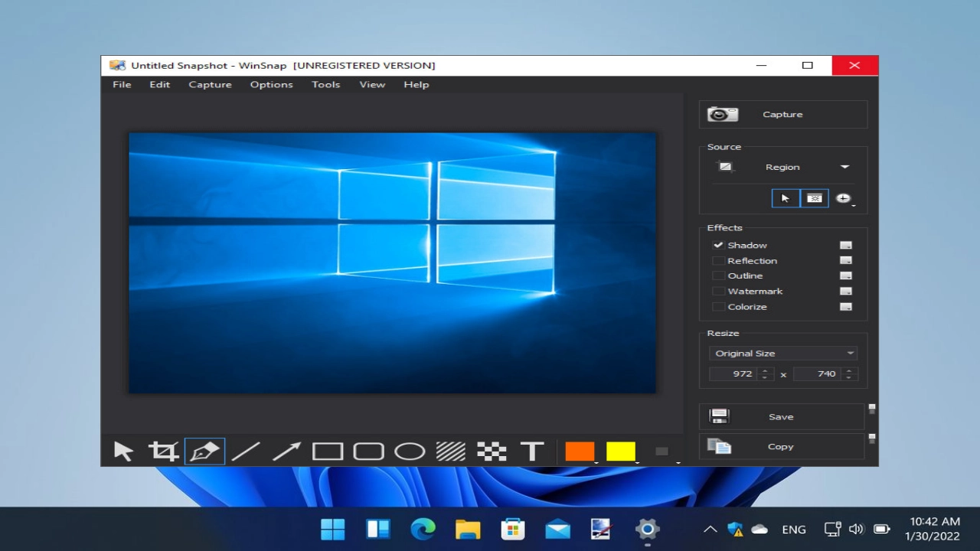Image resolution: width=980 pixels, height=551 pixels.
Task: Click the width stepper arrows
Action: (764, 374)
